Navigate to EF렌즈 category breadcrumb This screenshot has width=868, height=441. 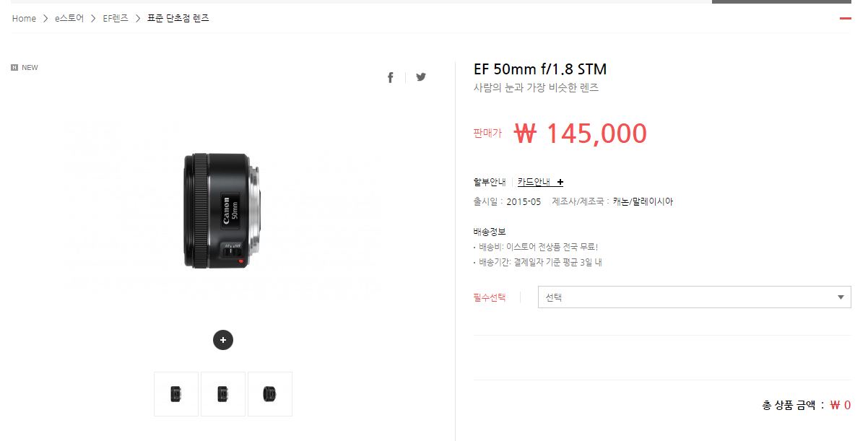pyautogui.click(x=116, y=19)
